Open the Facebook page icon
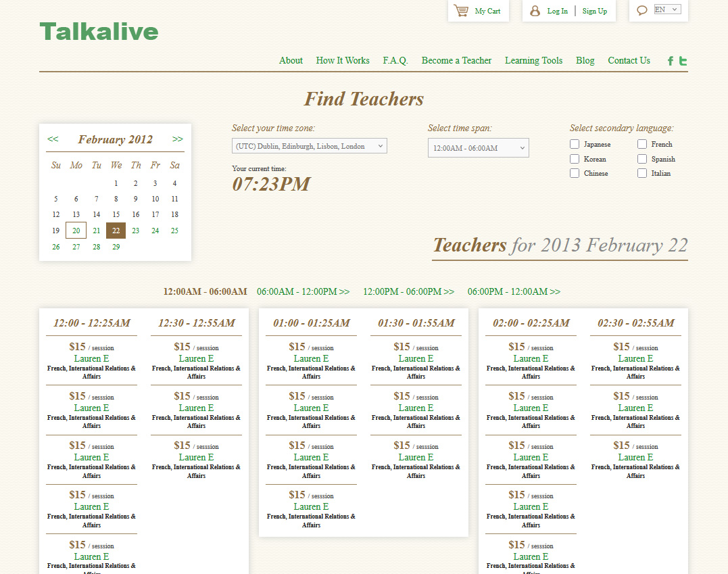 [x=671, y=61]
